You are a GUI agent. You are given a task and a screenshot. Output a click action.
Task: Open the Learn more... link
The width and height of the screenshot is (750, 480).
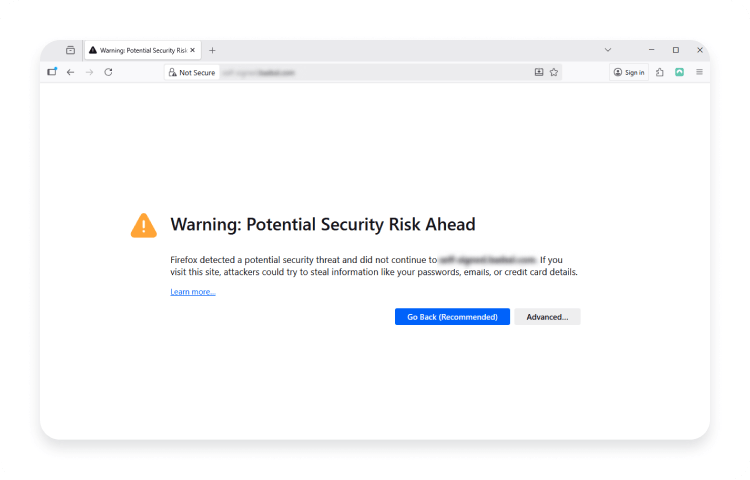pyautogui.click(x=193, y=292)
